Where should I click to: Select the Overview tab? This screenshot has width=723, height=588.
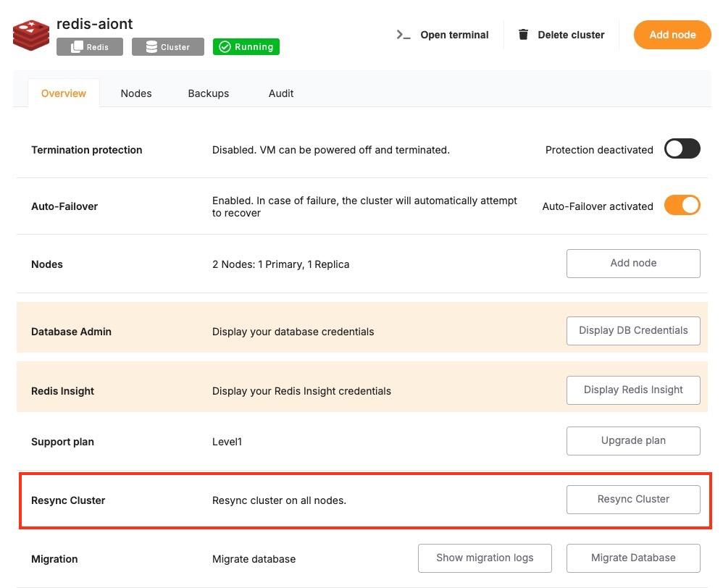(64, 93)
